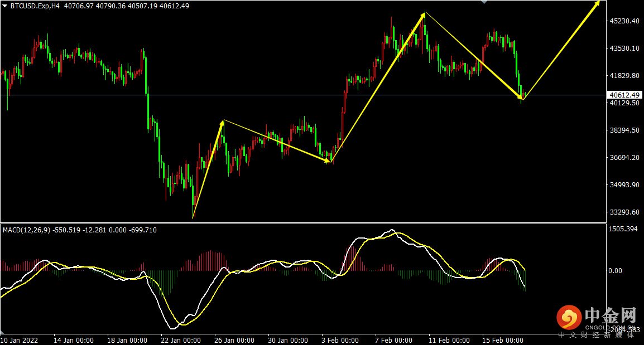This screenshot has width=644, height=345.
Task: Click the arrowhead at the 10 Feb high
Action: 422,16
